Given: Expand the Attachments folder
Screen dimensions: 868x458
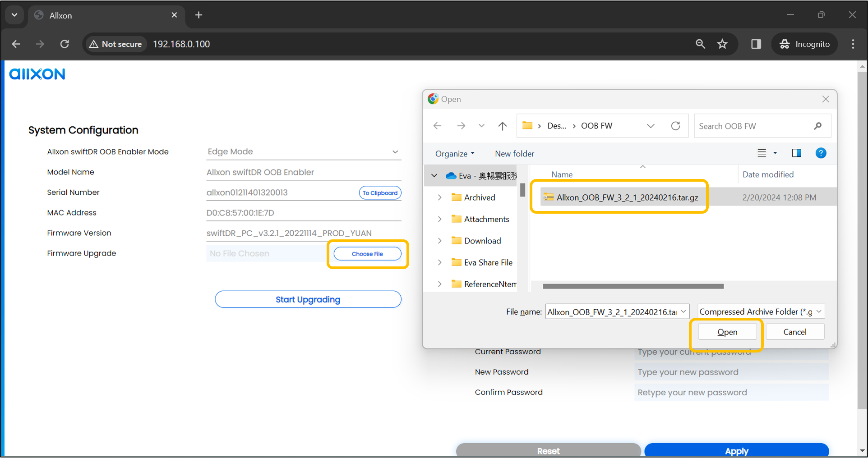Looking at the screenshot, I should [439, 219].
